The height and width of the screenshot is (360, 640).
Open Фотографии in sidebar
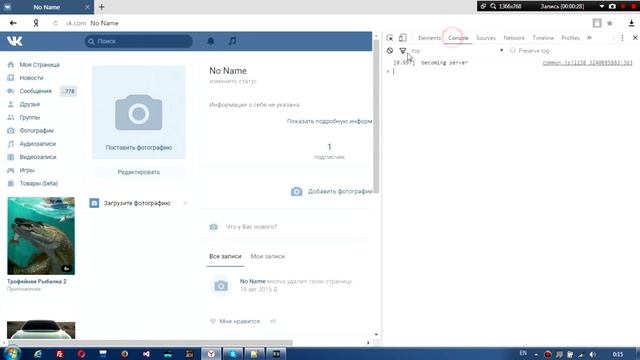click(37, 131)
